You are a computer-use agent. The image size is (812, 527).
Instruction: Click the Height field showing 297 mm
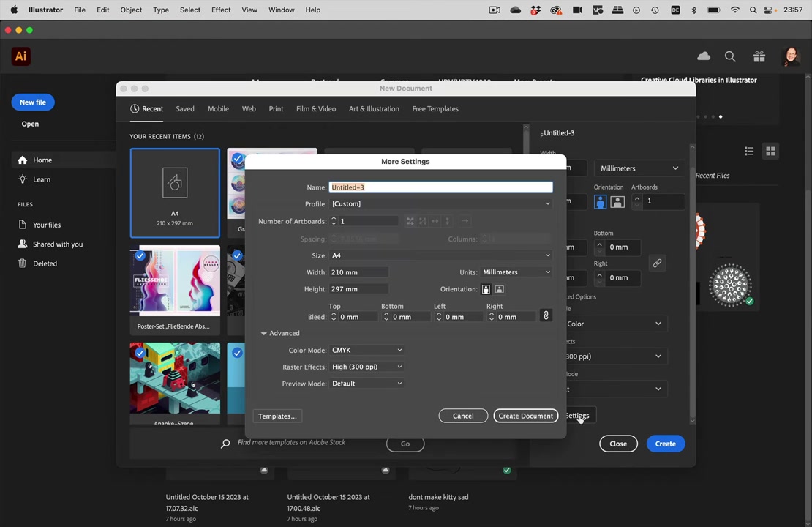click(x=359, y=289)
